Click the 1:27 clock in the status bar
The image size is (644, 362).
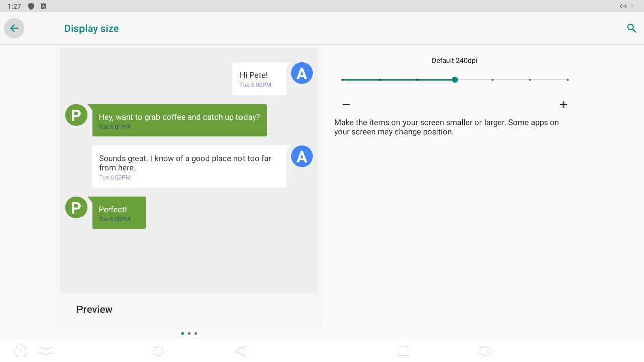click(14, 6)
